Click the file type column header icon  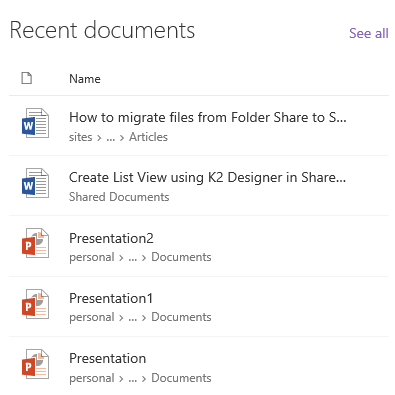click(x=27, y=78)
